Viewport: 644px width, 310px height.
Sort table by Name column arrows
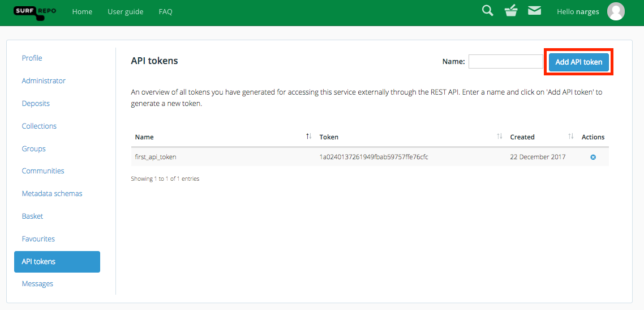(309, 137)
